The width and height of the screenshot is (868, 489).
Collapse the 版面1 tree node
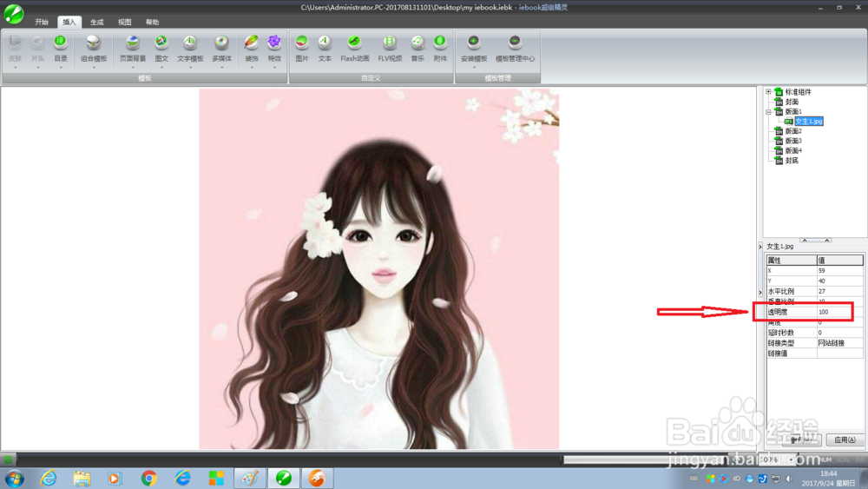(768, 112)
